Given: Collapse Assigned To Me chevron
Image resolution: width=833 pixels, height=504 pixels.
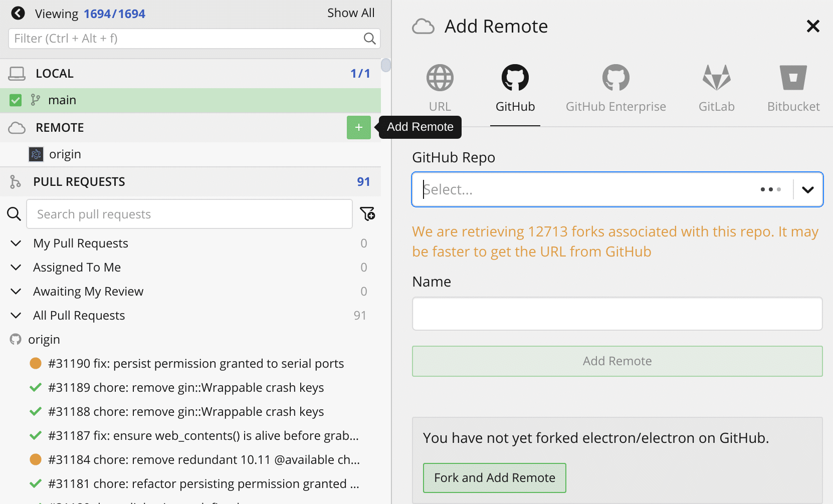Looking at the screenshot, I should coord(16,267).
